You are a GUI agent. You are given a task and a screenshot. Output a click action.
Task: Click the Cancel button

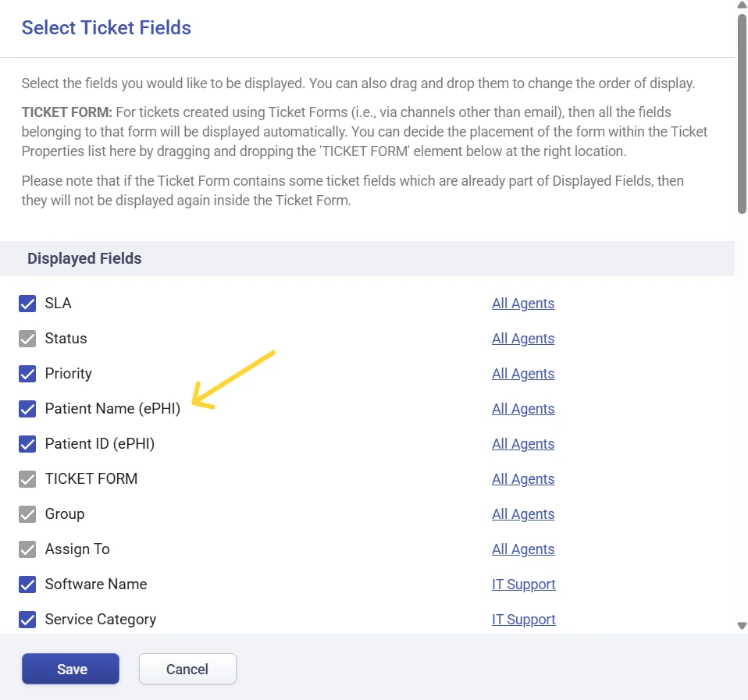click(x=187, y=669)
